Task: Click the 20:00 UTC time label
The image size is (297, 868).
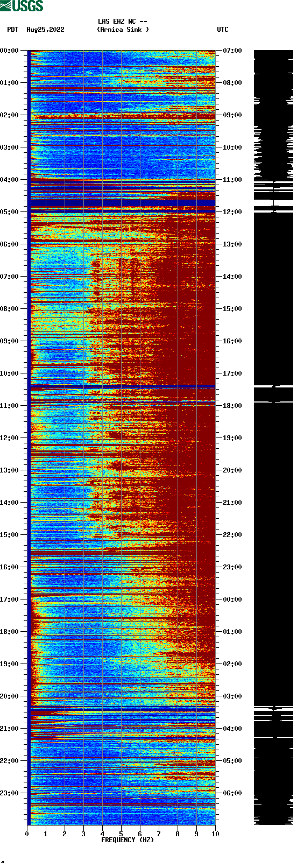Action: click(x=232, y=470)
